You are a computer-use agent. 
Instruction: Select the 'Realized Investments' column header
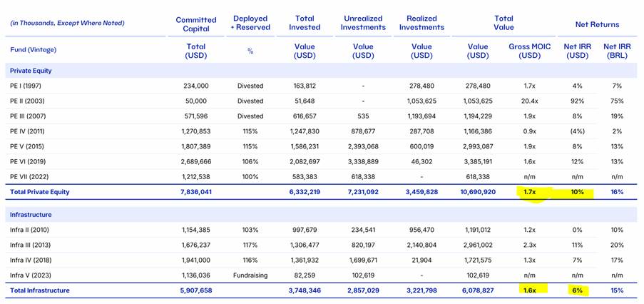tap(421, 23)
